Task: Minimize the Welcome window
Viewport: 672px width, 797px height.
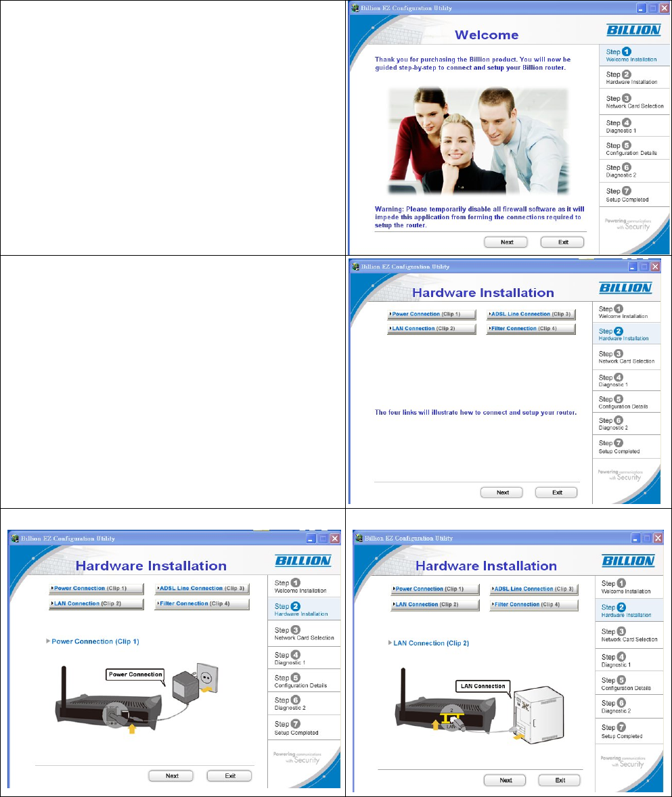Action: point(642,8)
